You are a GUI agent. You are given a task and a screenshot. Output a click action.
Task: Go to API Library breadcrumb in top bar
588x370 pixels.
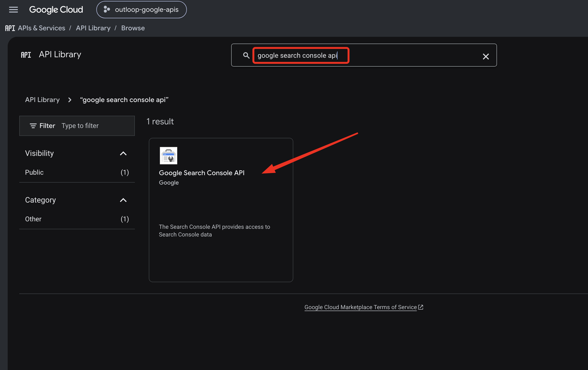click(x=93, y=28)
